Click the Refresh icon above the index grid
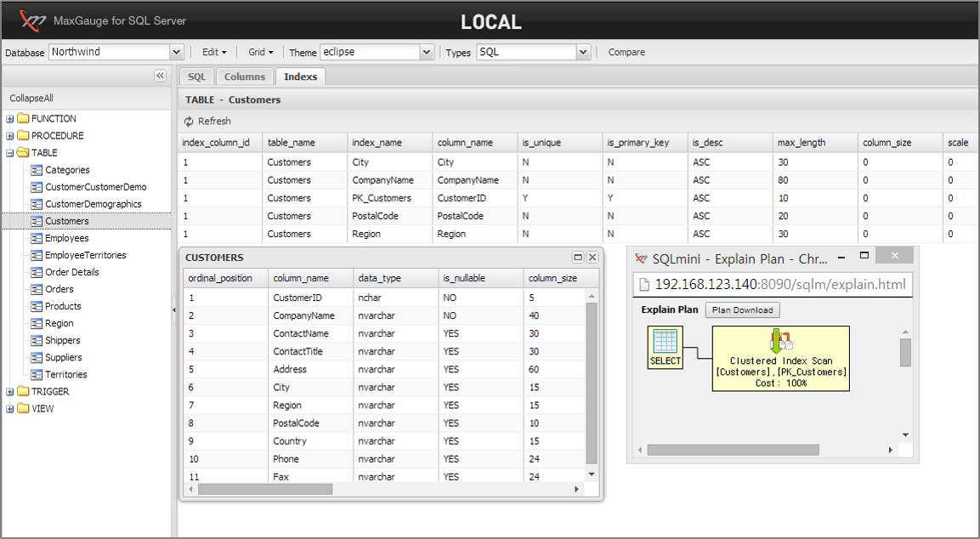The width and height of the screenshot is (980, 539). [189, 122]
